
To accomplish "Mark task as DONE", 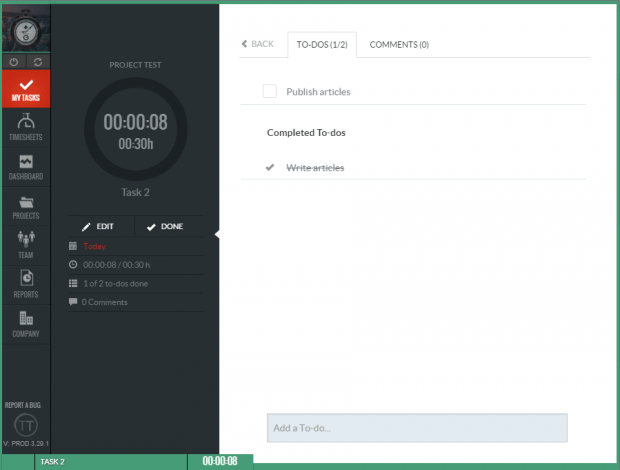I will 169,227.
